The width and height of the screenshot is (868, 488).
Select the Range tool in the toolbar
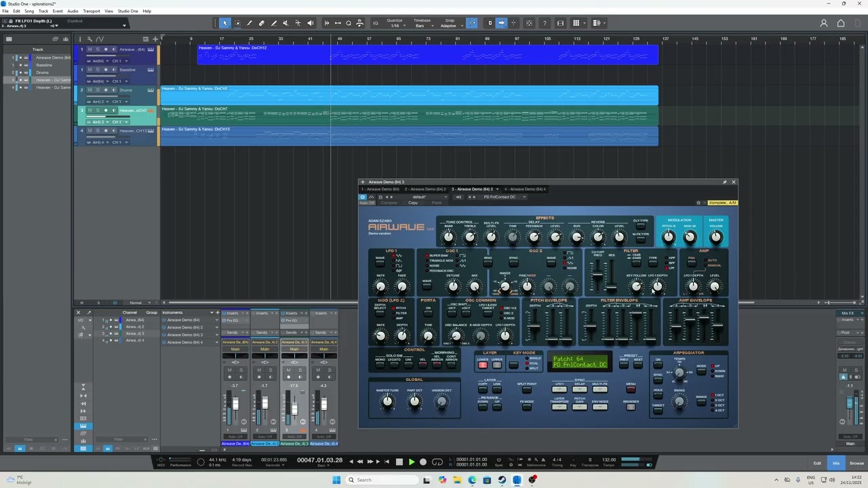[x=237, y=23]
